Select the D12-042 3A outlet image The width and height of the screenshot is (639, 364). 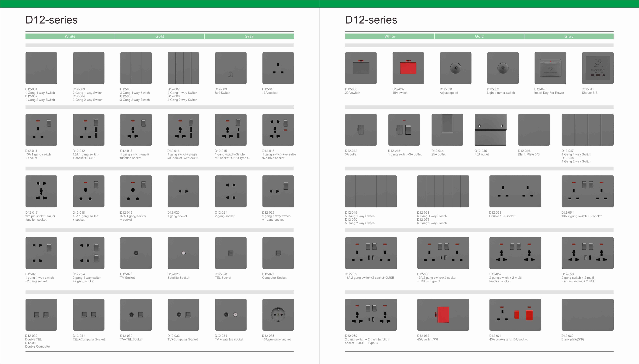coord(361,130)
